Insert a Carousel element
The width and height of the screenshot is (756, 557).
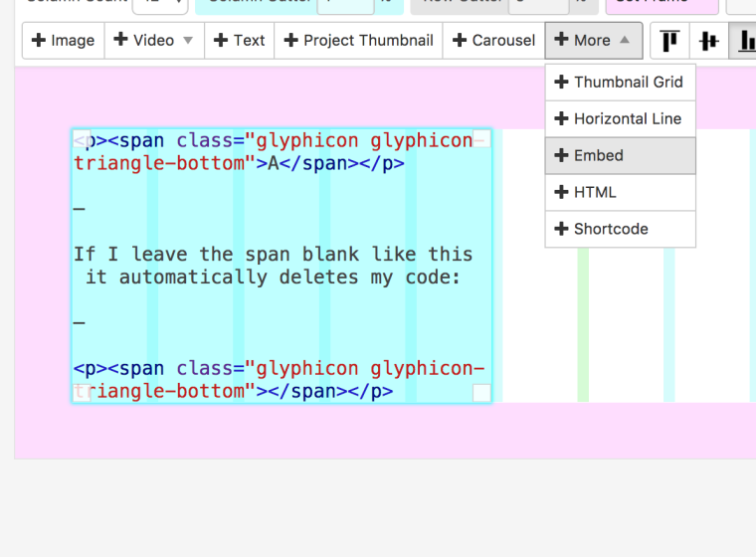tap(493, 41)
